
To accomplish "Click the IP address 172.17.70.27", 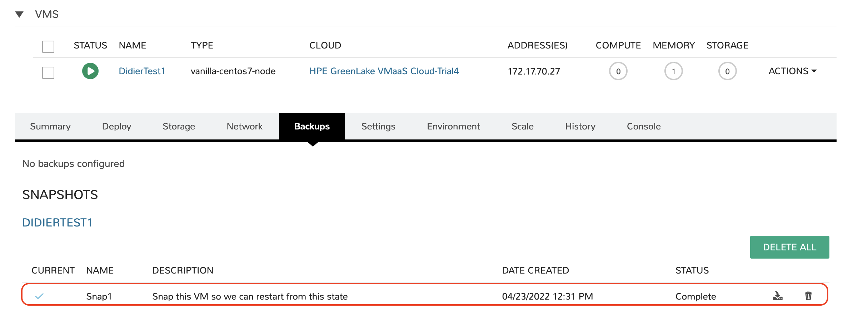I will tap(534, 71).
